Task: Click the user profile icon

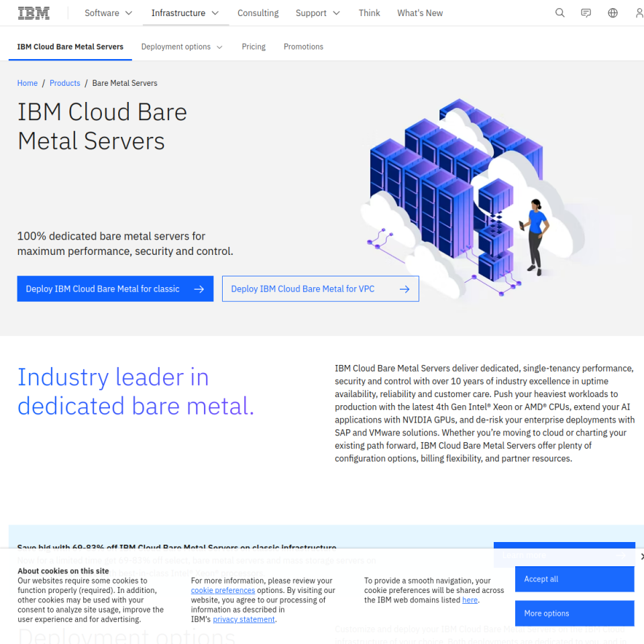Action: click(639, 13)
